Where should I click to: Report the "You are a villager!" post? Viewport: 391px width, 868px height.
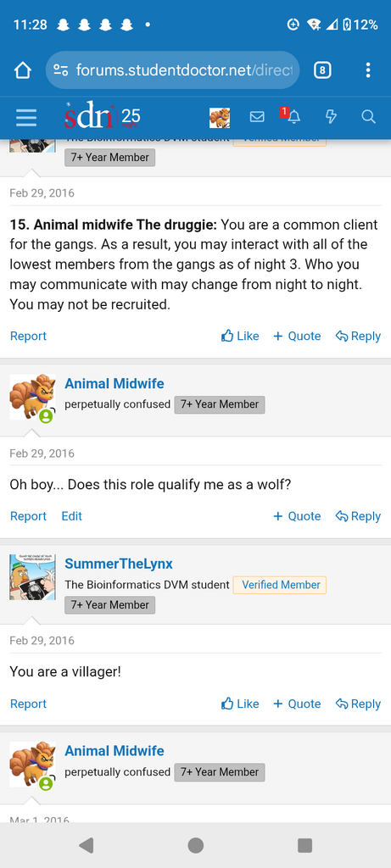(28, 704)
